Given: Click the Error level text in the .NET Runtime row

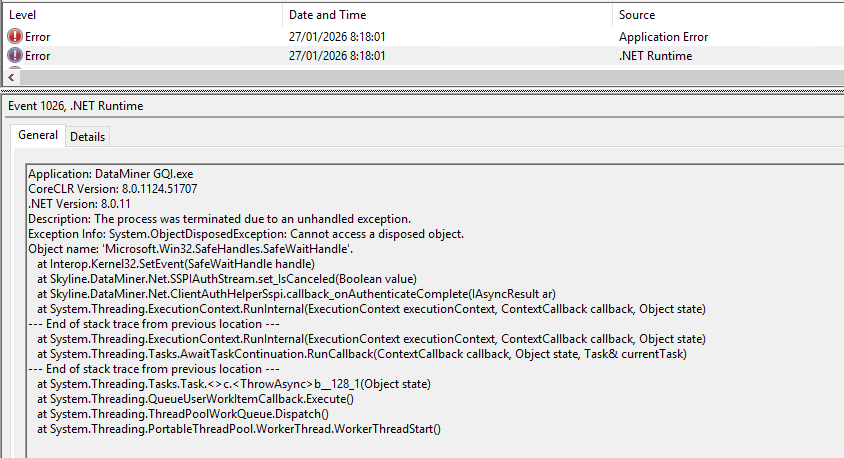Looking at the screenshot, I should 37,55.
